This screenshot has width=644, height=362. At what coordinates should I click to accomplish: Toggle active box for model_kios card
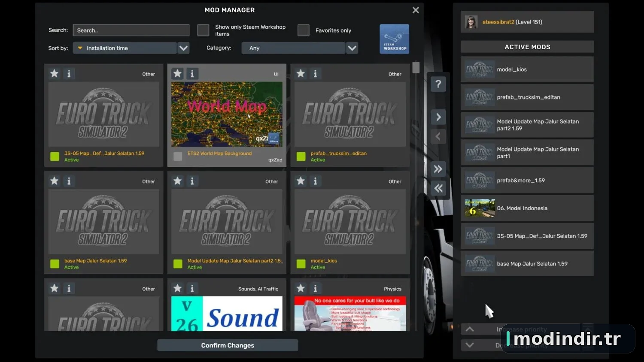pyautogui.click(x=301, y=264)
